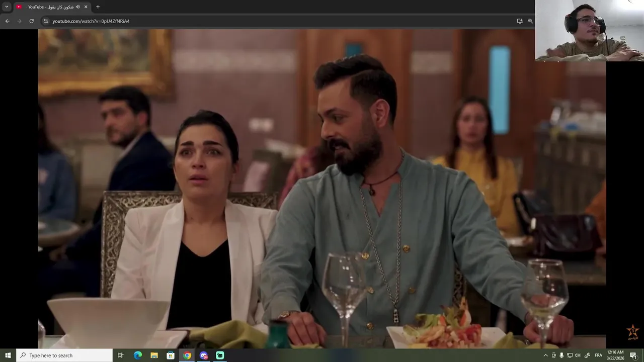Mute the tab via speaker icon
The width and height of the screenshot is (644, 362).
pyautogui.click(x=78, y=7)
